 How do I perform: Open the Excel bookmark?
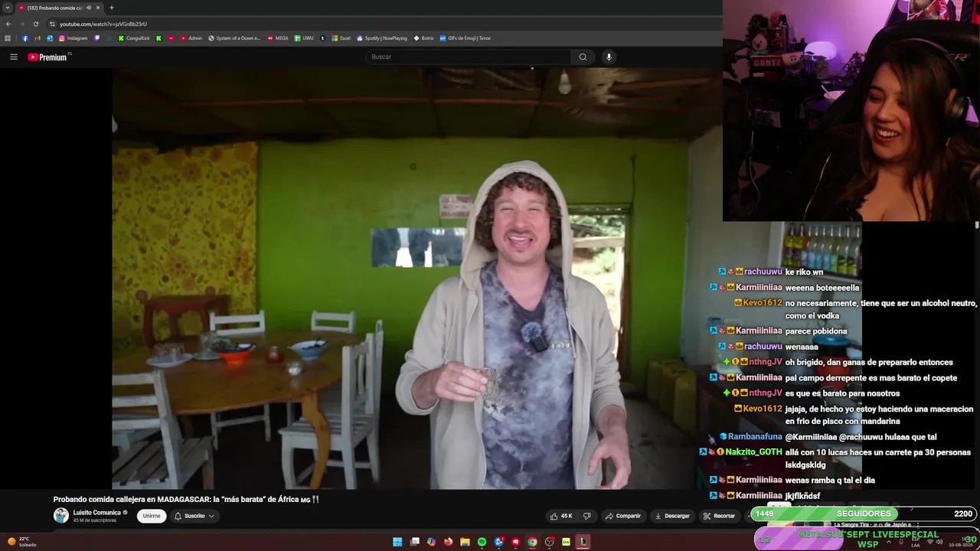[x=341, y=38]
